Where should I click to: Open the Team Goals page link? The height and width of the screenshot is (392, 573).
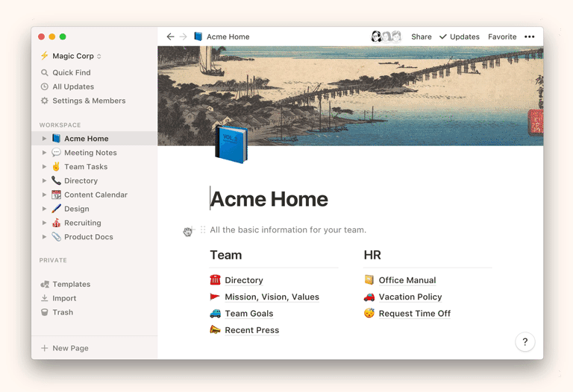(x=248, y=314)
